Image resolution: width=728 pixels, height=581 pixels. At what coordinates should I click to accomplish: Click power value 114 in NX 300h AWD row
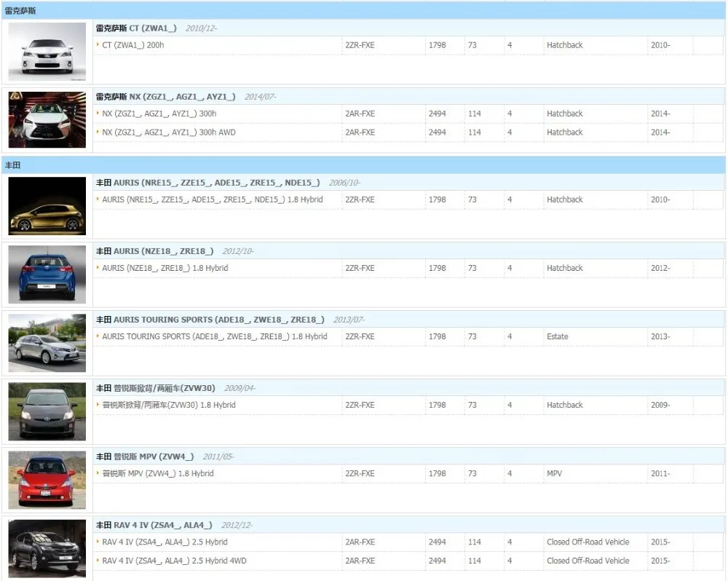coord(475,133)
